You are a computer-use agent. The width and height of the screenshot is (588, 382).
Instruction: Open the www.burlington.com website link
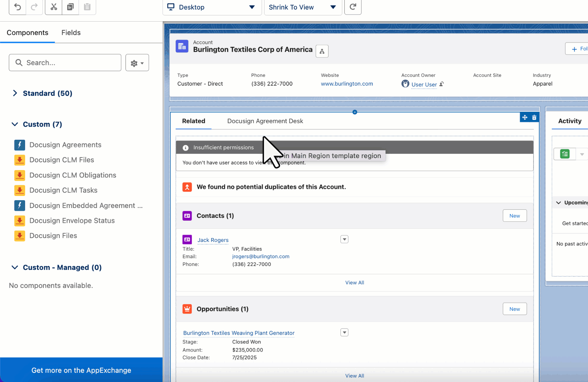point(347,84)
